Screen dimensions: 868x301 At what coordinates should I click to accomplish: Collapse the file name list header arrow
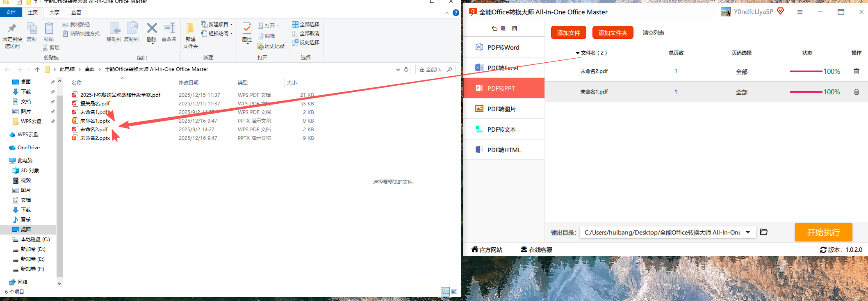click(578, 53)
